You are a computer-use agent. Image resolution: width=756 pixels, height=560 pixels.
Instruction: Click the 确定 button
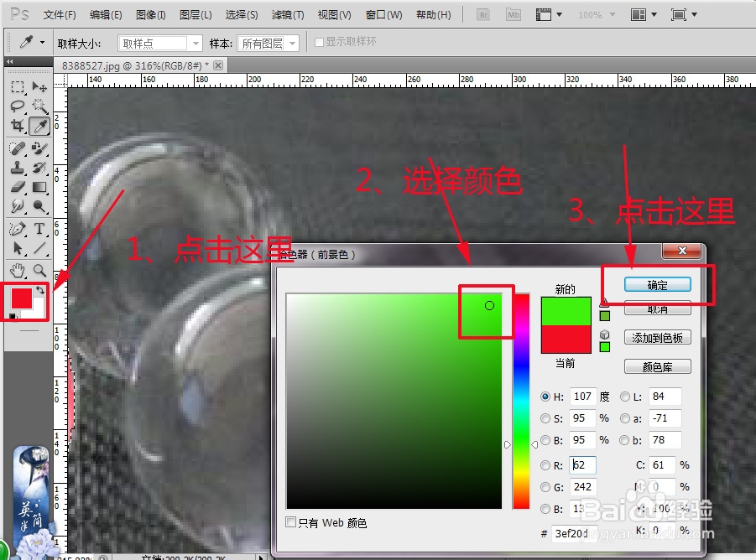(657, 285)
